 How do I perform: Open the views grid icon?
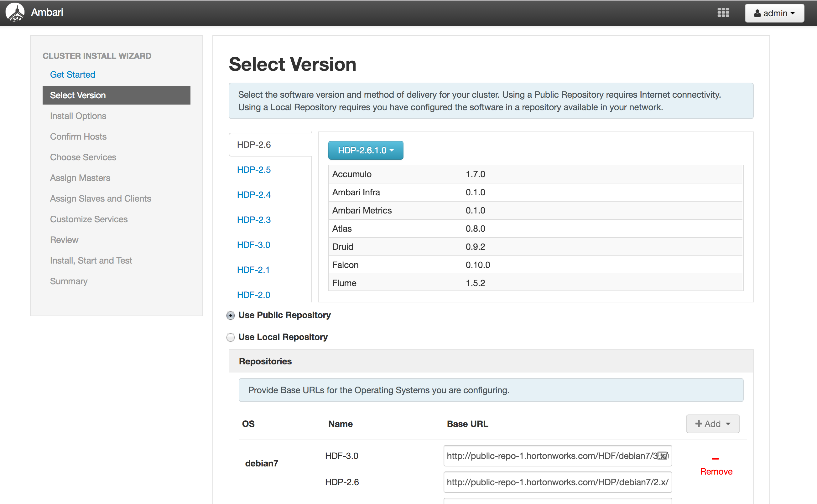click(723, 13)
